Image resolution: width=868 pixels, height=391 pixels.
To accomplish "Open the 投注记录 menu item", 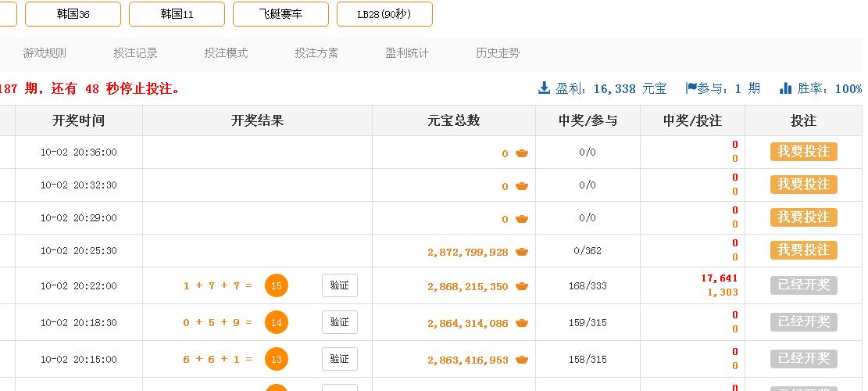I will point(136,53).
